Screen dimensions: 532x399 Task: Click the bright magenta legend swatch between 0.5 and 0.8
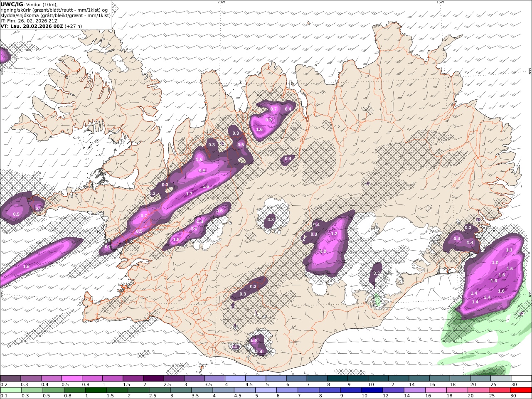point(71,379)
